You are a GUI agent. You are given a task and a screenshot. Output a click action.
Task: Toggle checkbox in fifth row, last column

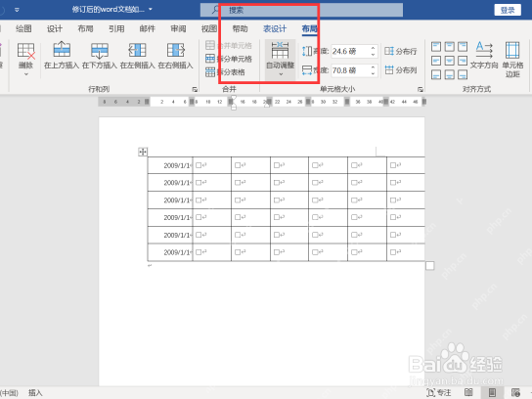point(393,235)
